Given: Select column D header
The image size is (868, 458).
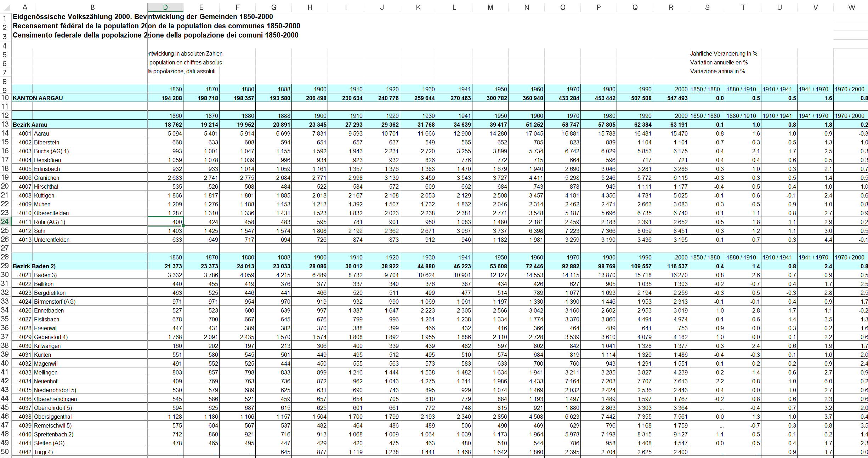Looking at the screenshot, I should point(165,7).
